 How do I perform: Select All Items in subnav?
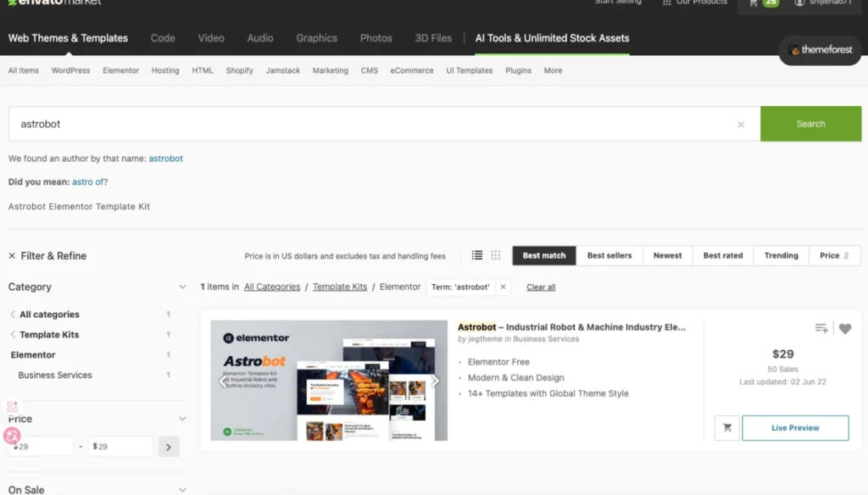point(23,70)
